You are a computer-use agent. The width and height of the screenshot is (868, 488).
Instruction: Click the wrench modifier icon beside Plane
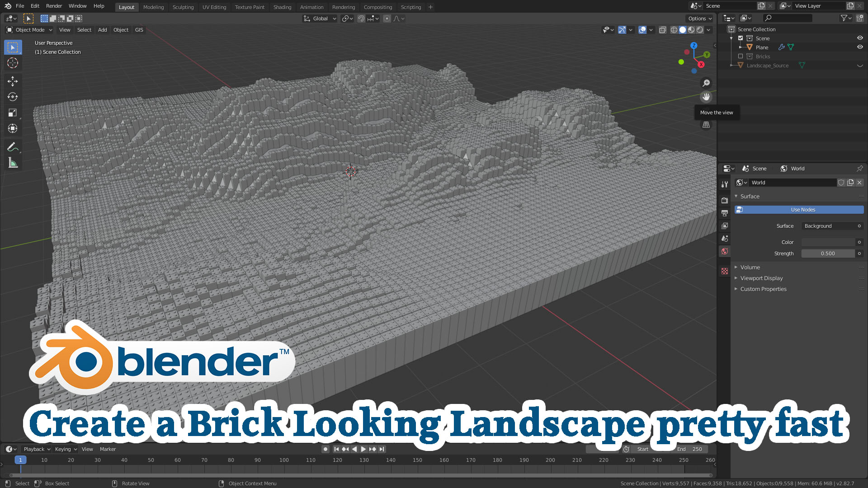[x=781, y=47]
